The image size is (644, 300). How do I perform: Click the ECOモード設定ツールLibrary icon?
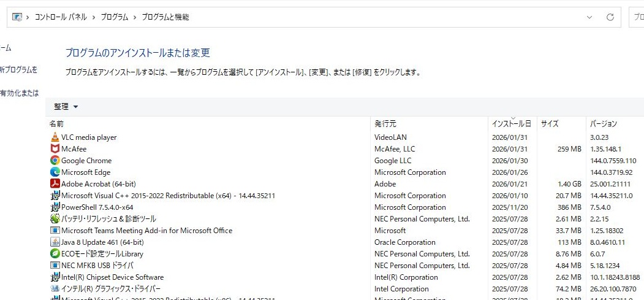click(55, 254)
